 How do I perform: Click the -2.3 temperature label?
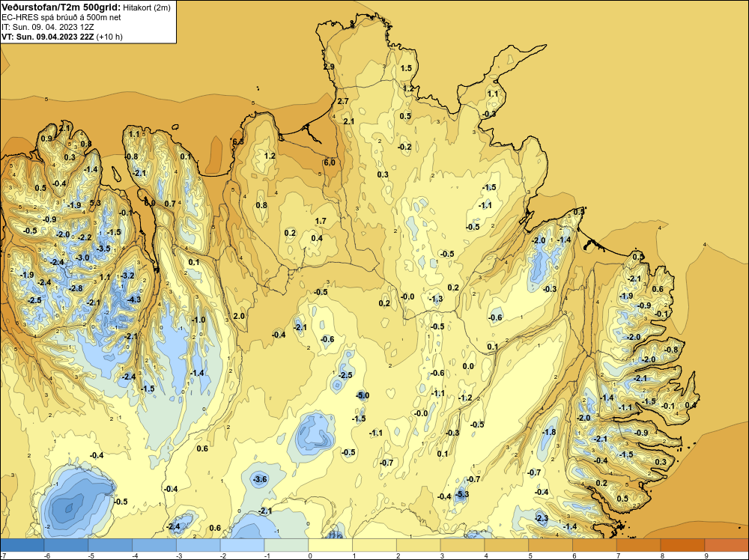click(x=542, y=518)
